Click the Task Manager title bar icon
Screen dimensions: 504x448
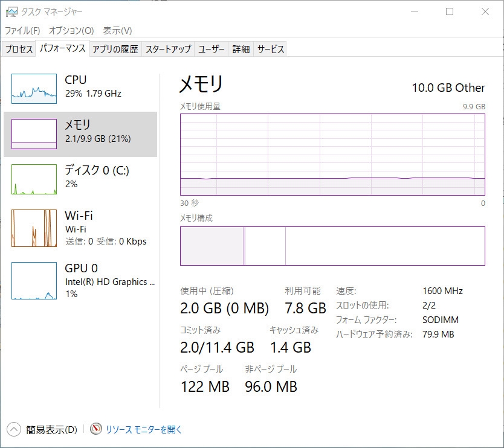click(x=12, y=12)
